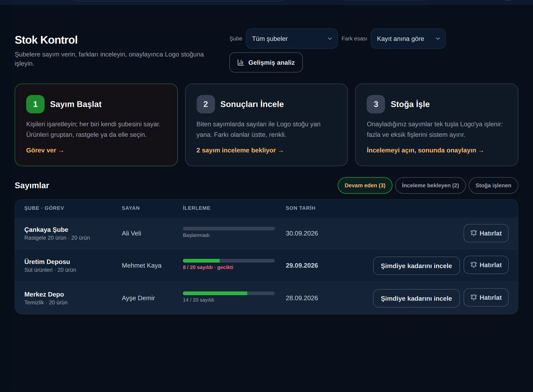The height and width of the screenshot is (392, 533).
Task: Click the 8 / 20 sayıldı · gecikti status
Action: point(208,267)
